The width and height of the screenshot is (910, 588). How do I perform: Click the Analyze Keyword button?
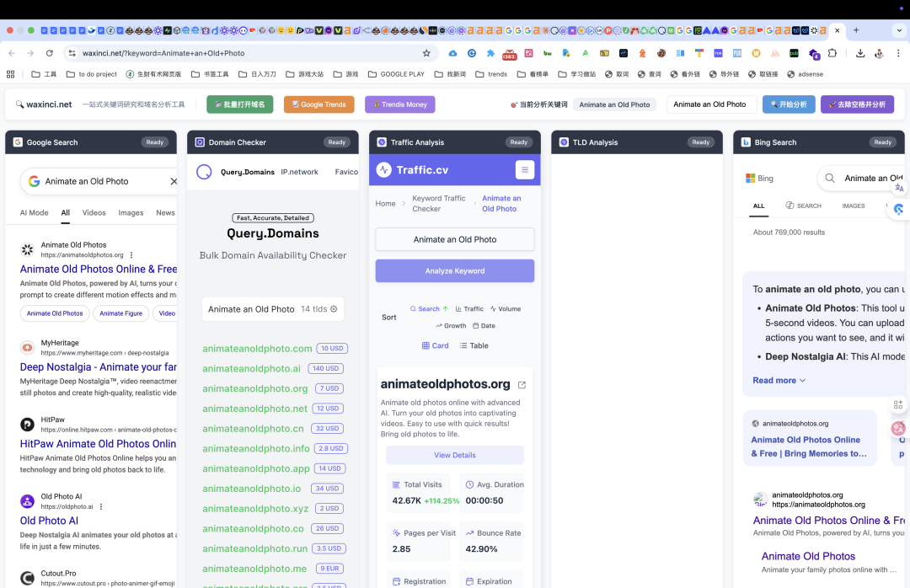pyautogui.click(x=454, y=270)
